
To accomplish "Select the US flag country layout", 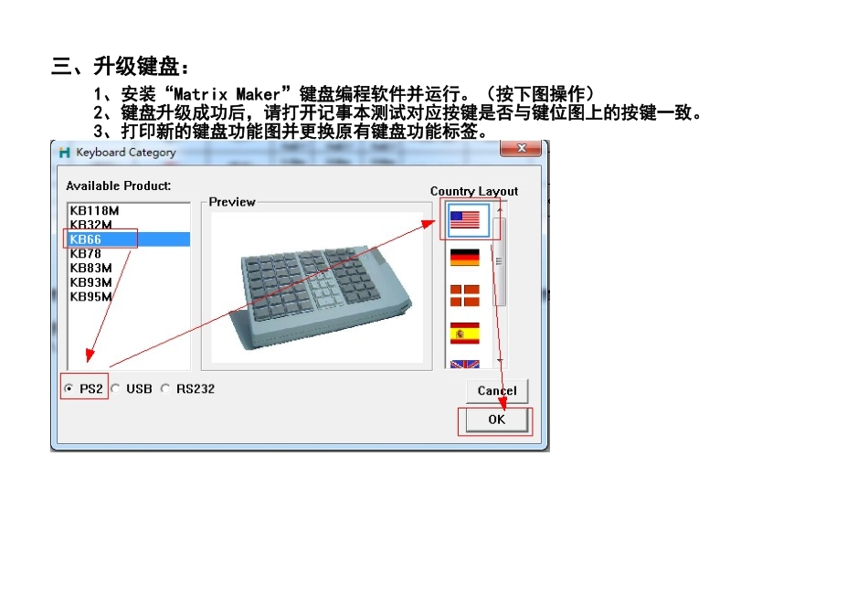I will click(465, 219).
